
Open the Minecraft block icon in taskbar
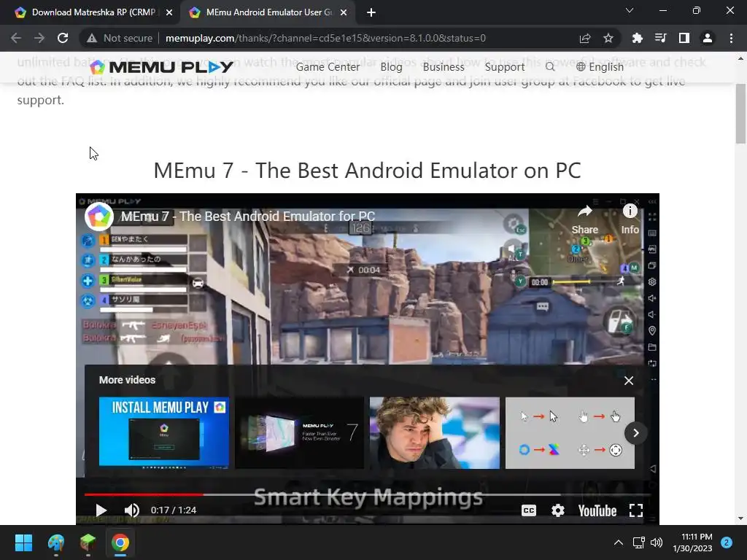coord(88,542)
